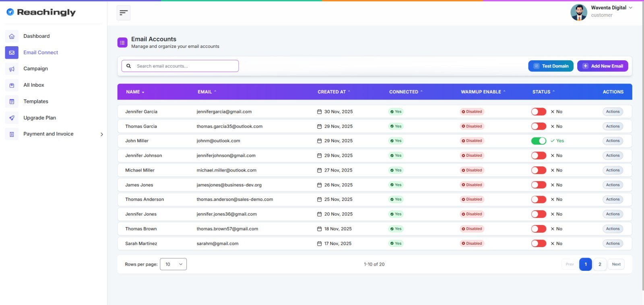Click the Waventa Digital profile avatar
The width and height of the screenshot is (644, 305).
[x=578, y=12]
